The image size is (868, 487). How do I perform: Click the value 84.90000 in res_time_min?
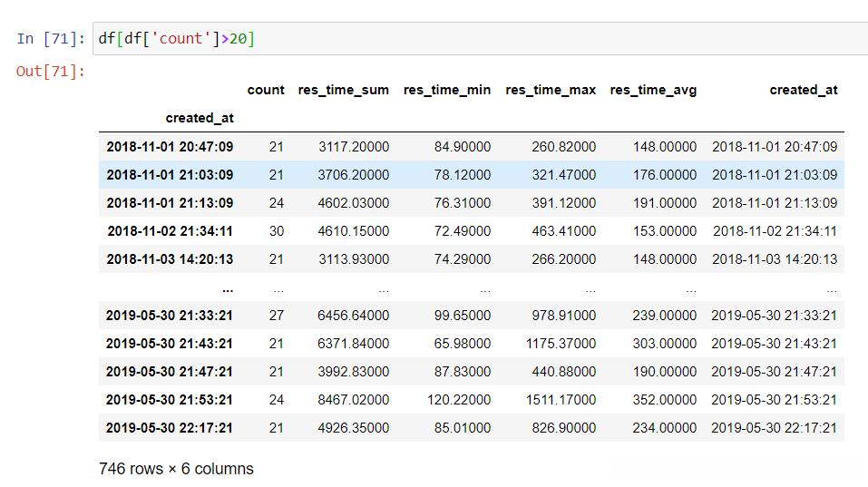tap(463, 147)
